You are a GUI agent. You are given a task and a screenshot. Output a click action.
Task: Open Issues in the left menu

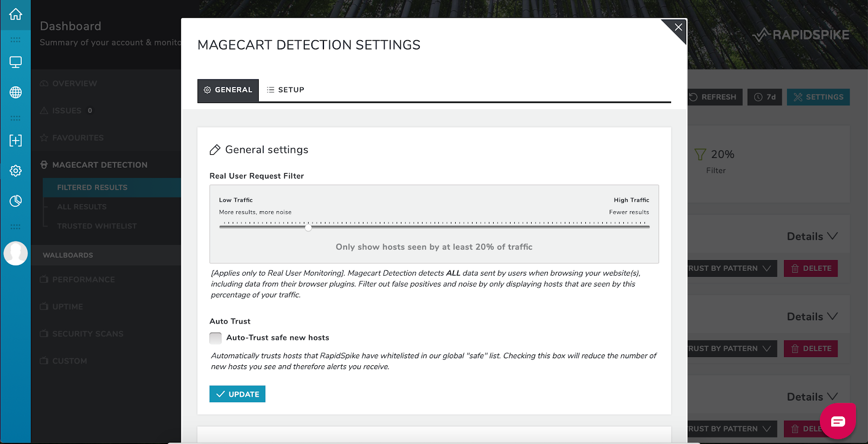pos(66,111)
